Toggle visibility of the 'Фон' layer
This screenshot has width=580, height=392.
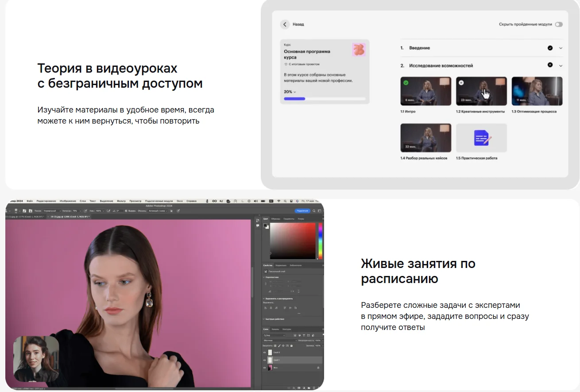tap(265, 368)
